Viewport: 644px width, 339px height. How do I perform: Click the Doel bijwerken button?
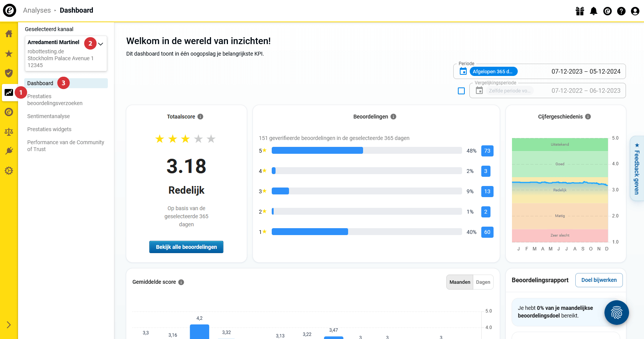pos(599,280)
